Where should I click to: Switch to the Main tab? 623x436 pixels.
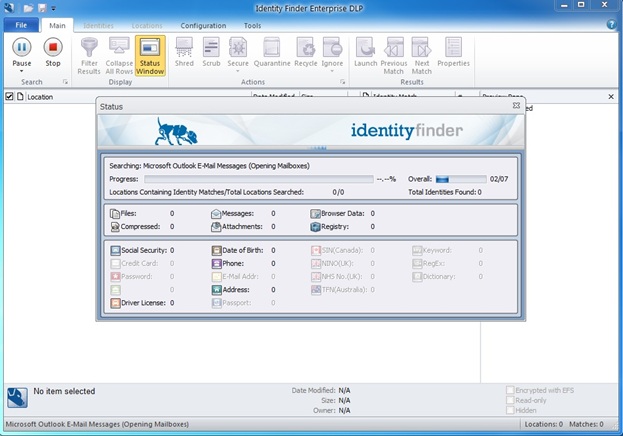click(57, 25)
